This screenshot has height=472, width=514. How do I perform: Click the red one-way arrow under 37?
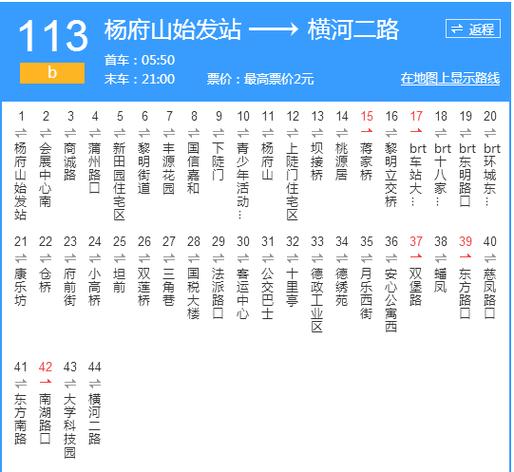coord(416,256)
